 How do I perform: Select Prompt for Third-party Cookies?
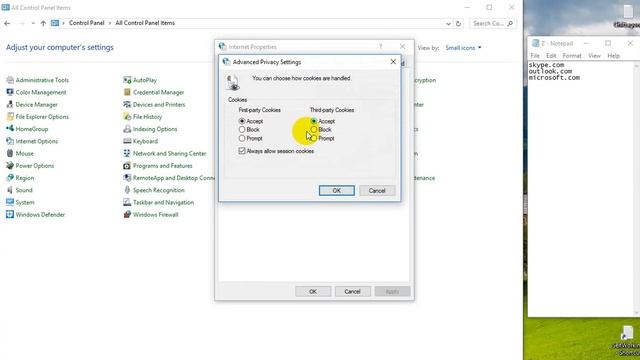pyautogui.click(x=314, y=139)
